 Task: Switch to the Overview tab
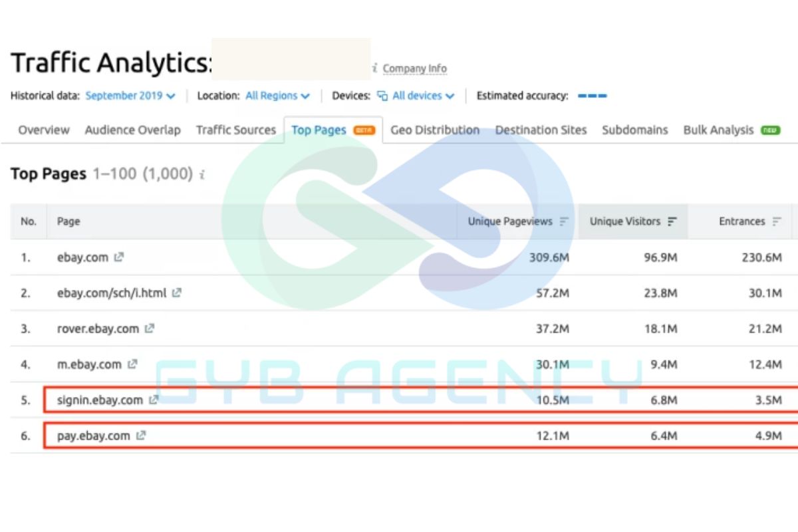(44, 130)
